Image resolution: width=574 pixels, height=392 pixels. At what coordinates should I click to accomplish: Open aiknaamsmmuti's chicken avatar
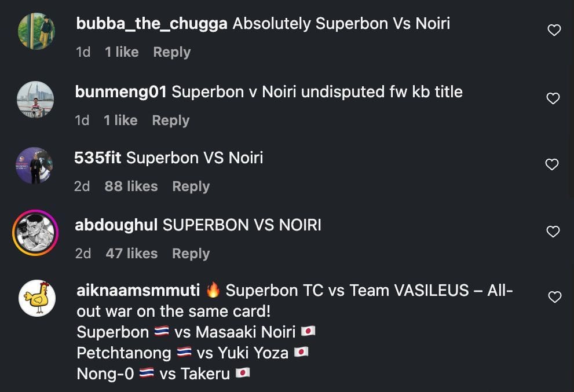click(37, 298)
